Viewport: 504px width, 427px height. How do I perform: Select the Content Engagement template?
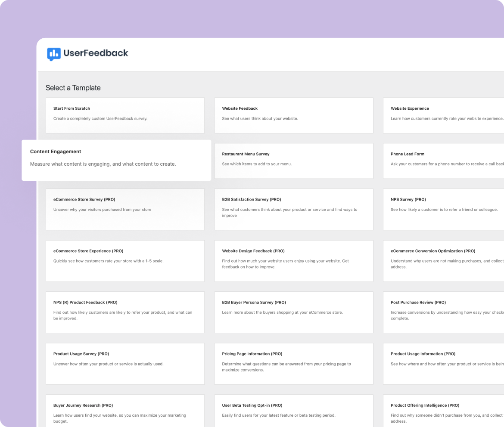pyautogui.click(x=117, y=159)
